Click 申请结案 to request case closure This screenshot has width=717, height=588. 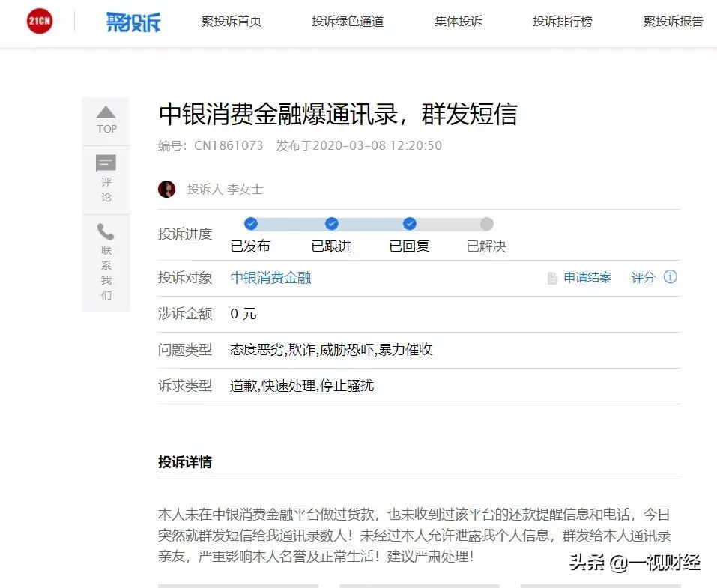pos(587,276)
